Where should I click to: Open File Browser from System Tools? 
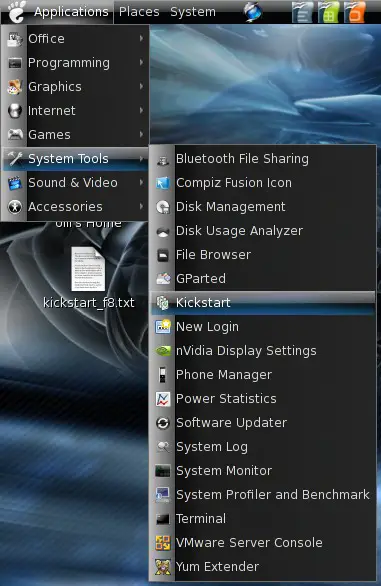(x=263, y=255)
